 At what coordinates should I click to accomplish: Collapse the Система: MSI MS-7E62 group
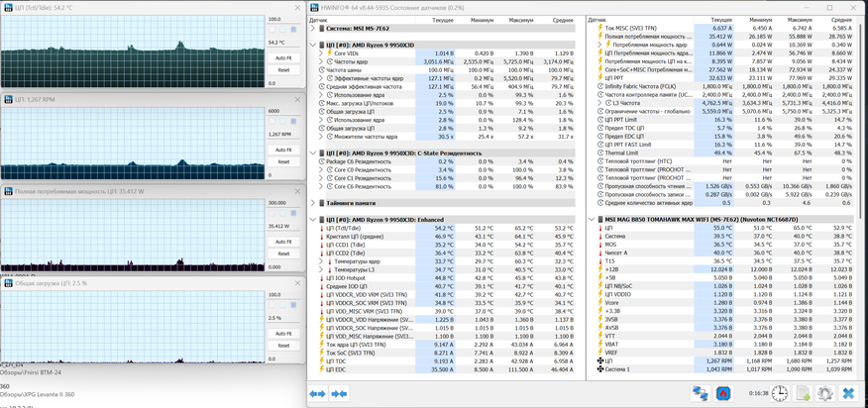[x=315, y=29]
